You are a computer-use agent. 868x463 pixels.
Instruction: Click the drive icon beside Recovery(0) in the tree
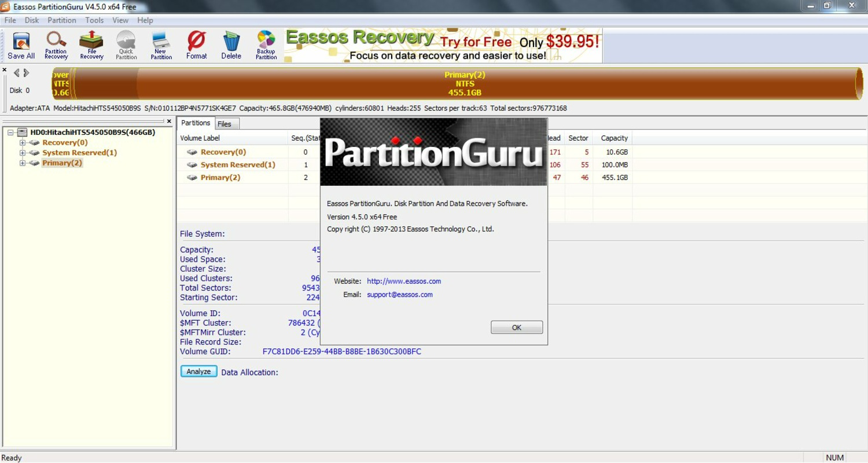click(35, 143)
